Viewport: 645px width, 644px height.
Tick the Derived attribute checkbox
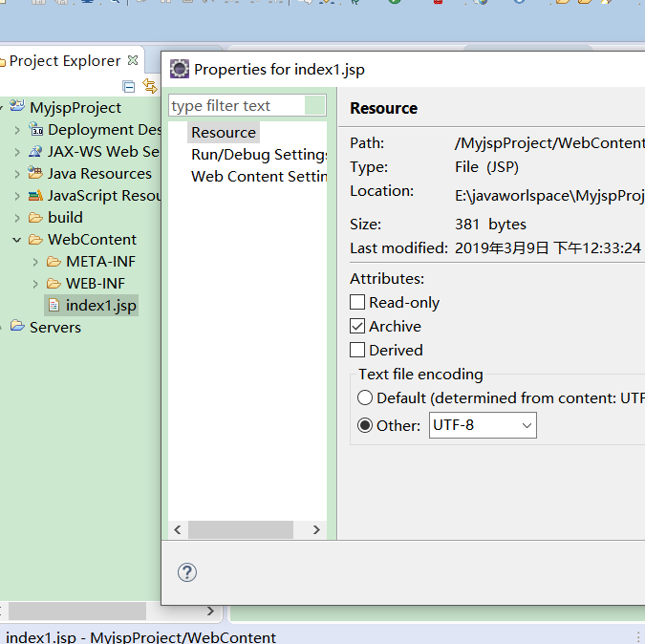pyautogui.click(x=357, y=350)
